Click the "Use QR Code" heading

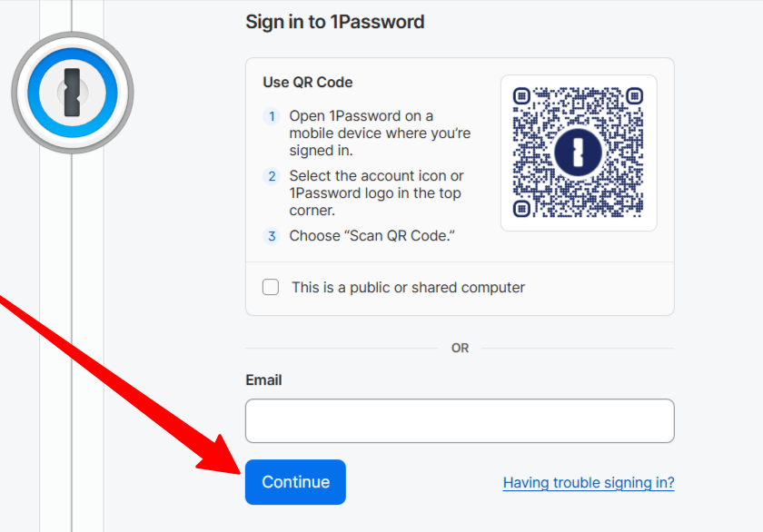click(x=308, y=83)
